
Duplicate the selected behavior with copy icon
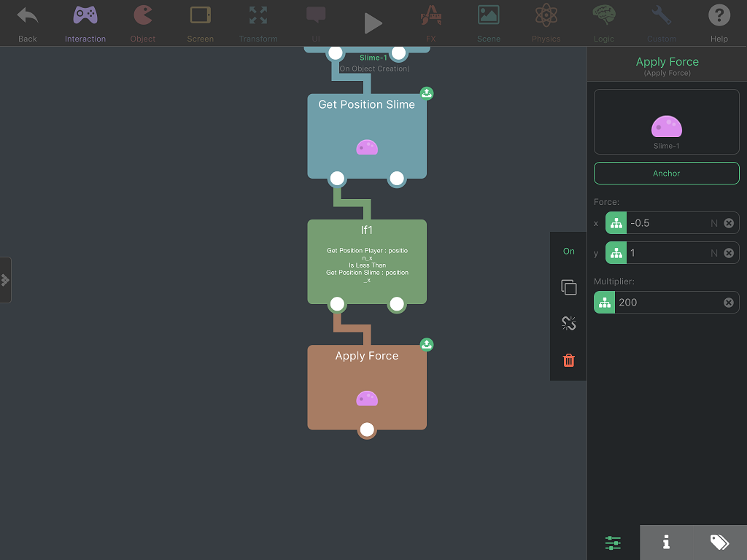coord(569,287)
